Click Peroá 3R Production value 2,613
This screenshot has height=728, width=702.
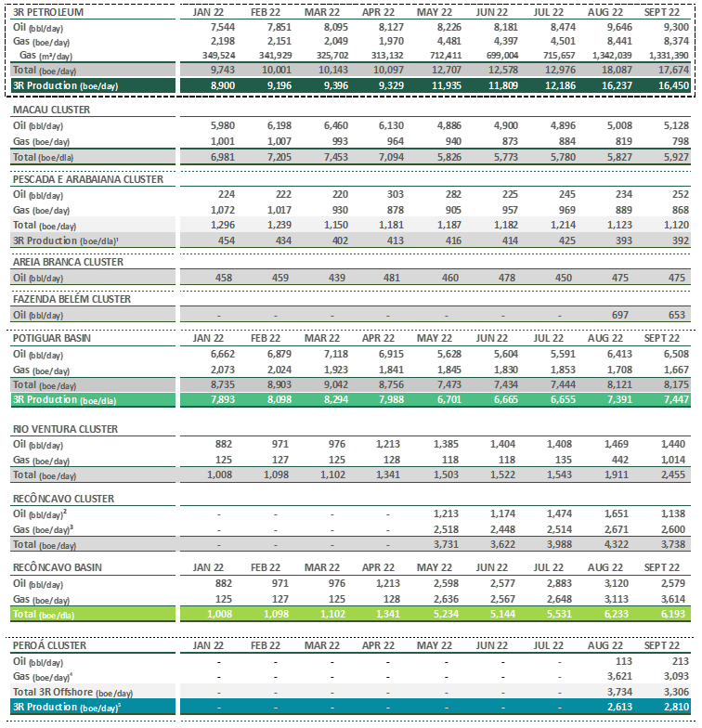coord(619,708)
